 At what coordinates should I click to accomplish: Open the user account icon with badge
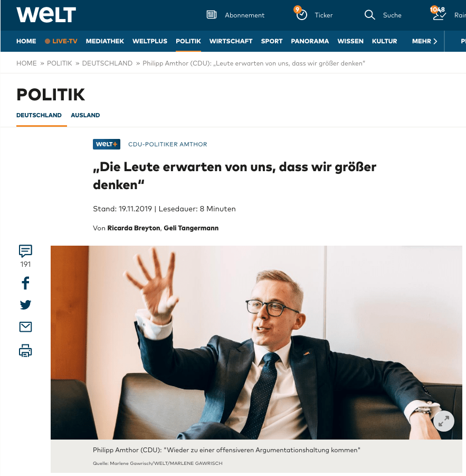pyautogui.click(x=439, y=15)
